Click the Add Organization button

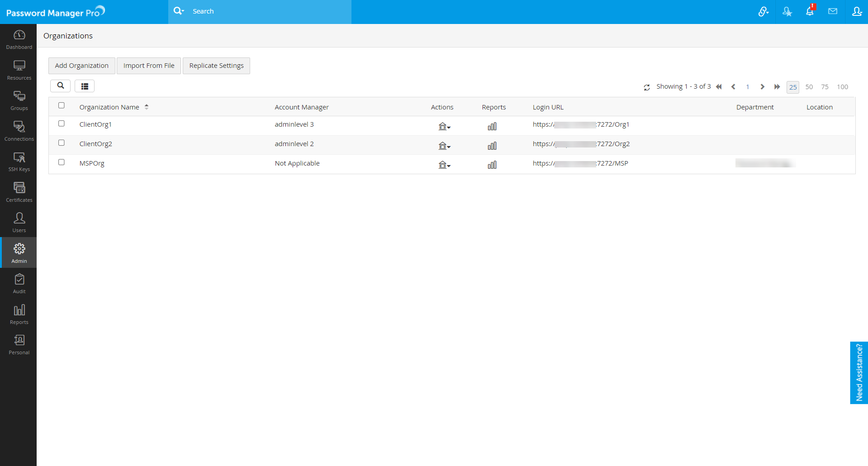point(81,66)
